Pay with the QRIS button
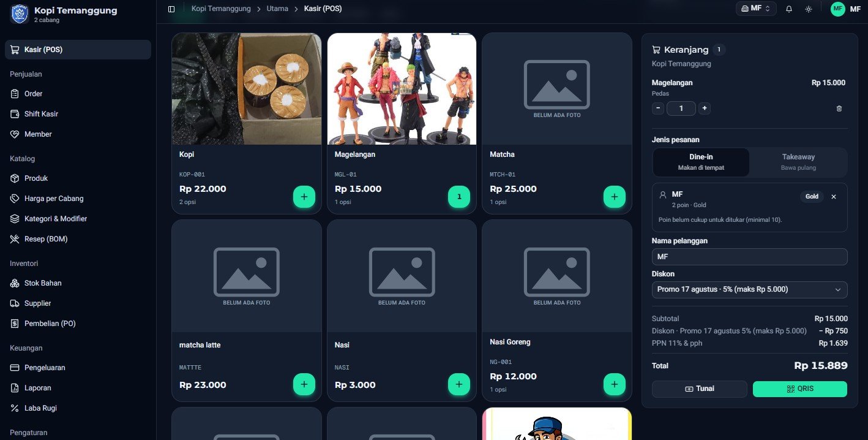868x440 pixels. click(x=800, y=389)
